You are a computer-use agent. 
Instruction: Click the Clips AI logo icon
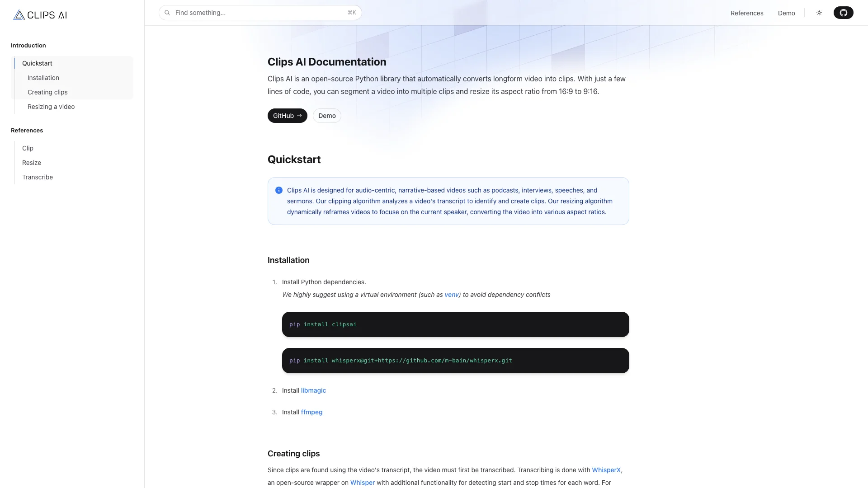18,14
